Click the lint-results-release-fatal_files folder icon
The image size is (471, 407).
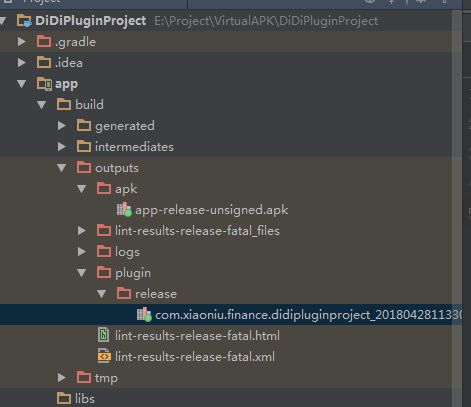104,231
